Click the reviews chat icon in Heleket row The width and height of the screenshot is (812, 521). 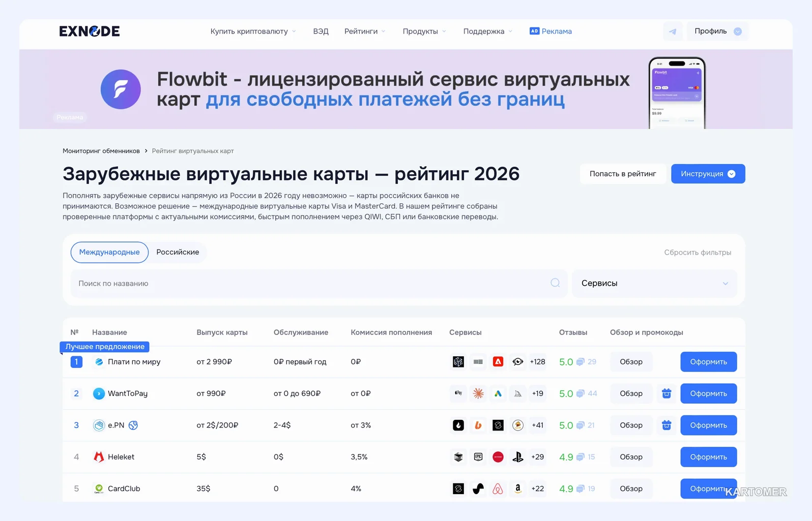point(580,457)
